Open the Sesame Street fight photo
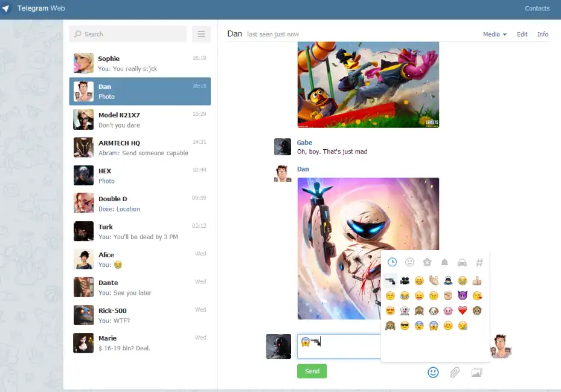561x392 pixels. (368, 85)
